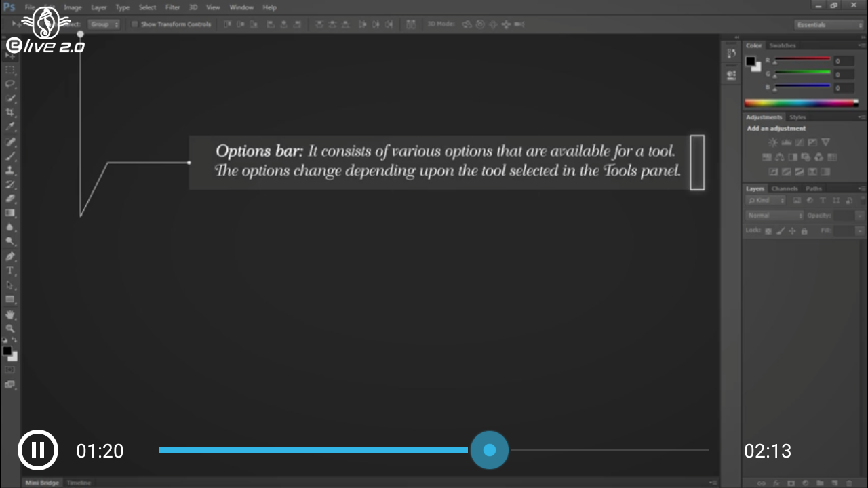Viewport: 868px width, 488px height.
Task: Open the Mini Bridge tab
Action: click(x=42, y=483)
